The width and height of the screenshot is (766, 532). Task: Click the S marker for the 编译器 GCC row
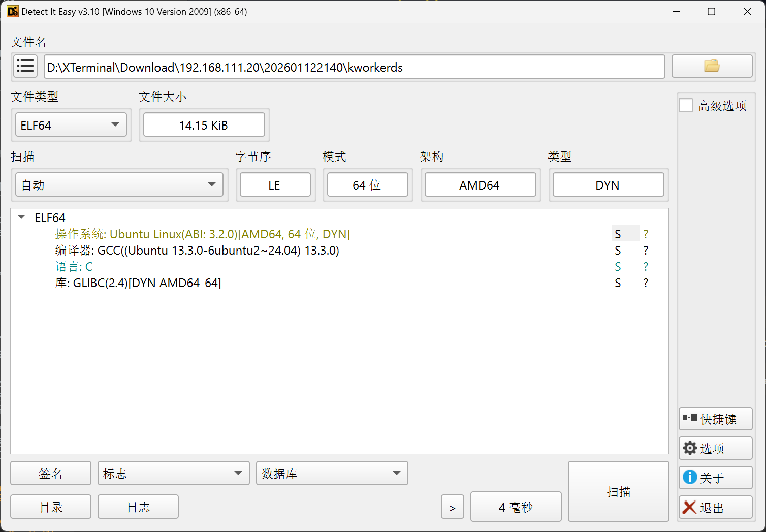pos(618,251)
